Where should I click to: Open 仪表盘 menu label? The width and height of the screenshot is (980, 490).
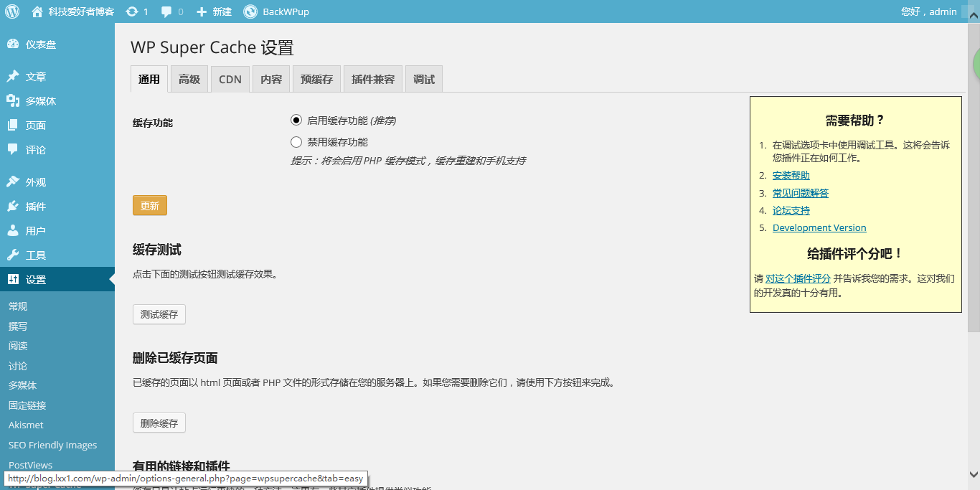[41, 44]
